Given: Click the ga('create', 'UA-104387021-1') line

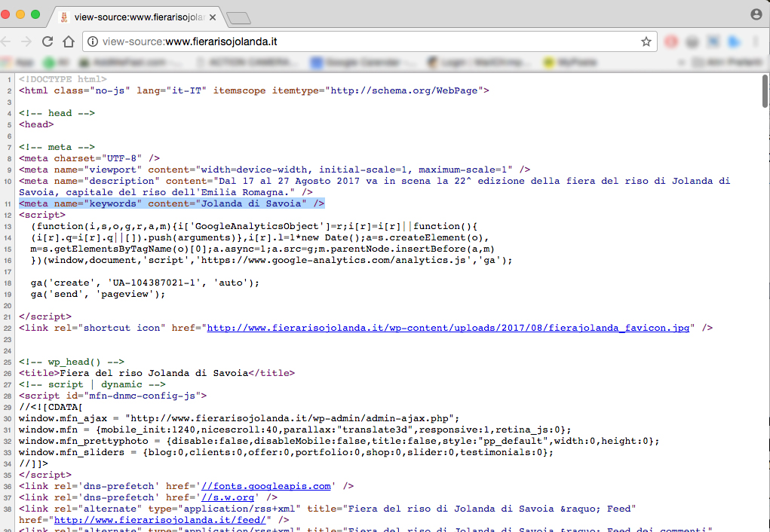Looking at the screenshot, I should point(145,282).
